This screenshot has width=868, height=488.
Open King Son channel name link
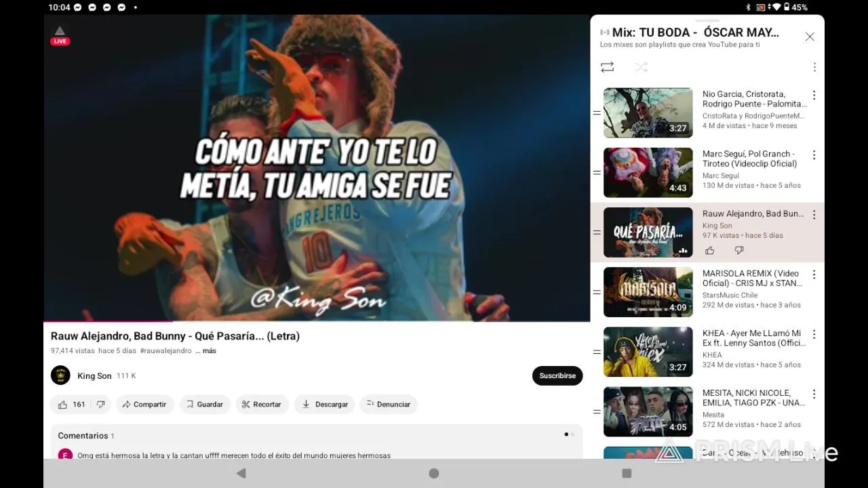pos(94,376)
